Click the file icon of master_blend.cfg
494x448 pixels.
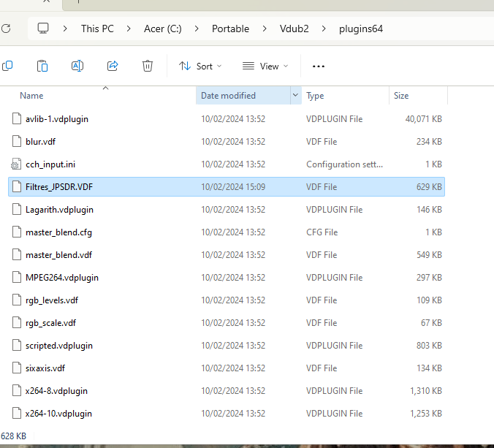[17, 232]
